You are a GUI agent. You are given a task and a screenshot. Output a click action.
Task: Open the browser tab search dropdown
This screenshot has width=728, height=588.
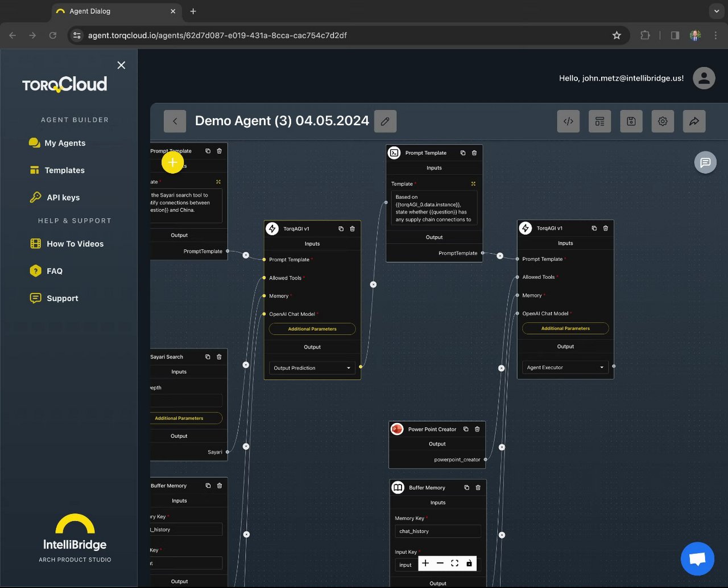(x=717, y=11)
